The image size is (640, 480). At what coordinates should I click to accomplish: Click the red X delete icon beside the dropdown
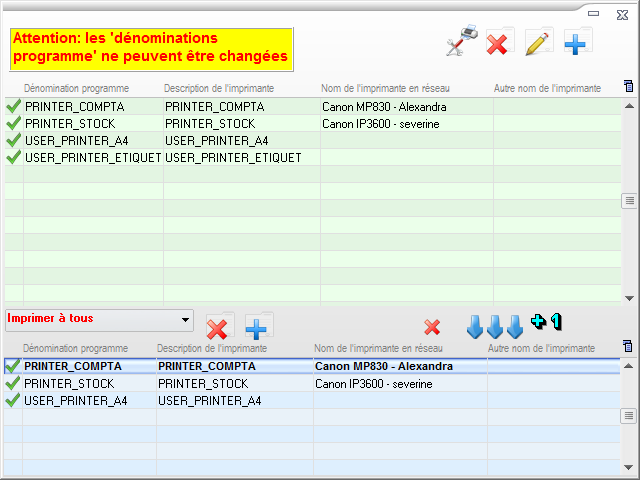(x=218, y=328)
